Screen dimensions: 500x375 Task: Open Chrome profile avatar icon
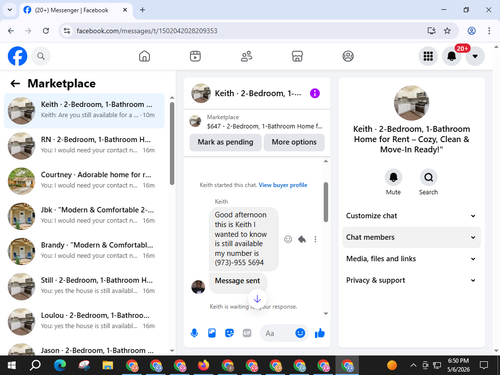471,31
